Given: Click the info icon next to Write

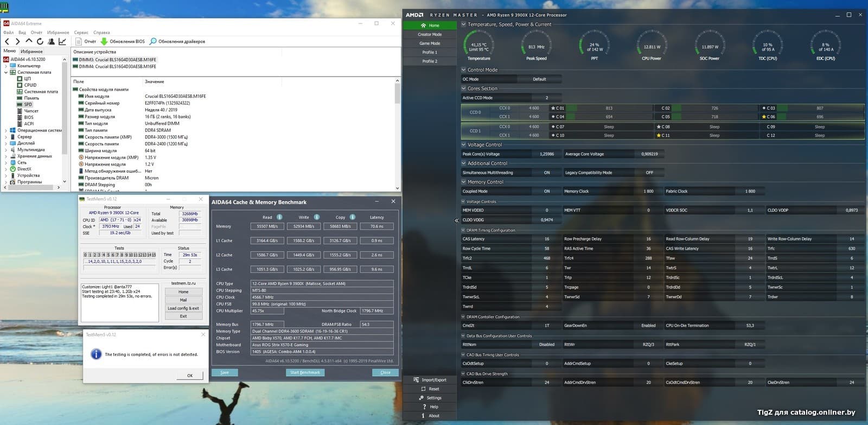Looking at the screenshot, I should pos(317,217).
